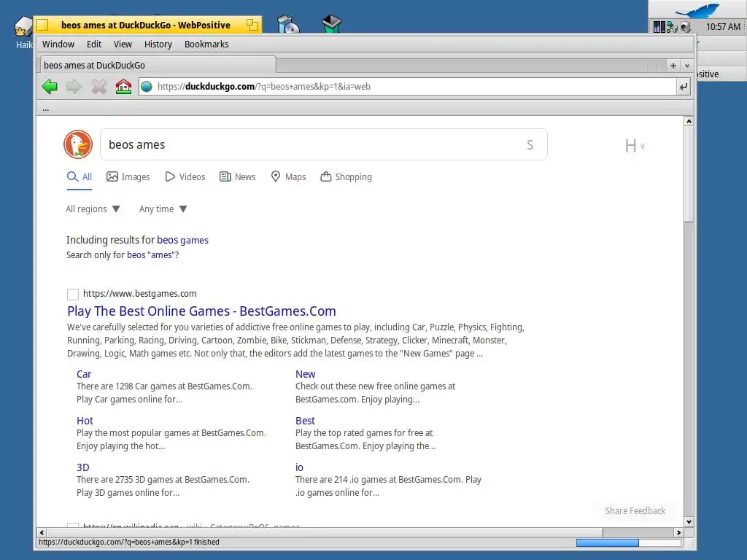Click the forward arrow navigation button

pyautogui.click(x=74, y=87)
